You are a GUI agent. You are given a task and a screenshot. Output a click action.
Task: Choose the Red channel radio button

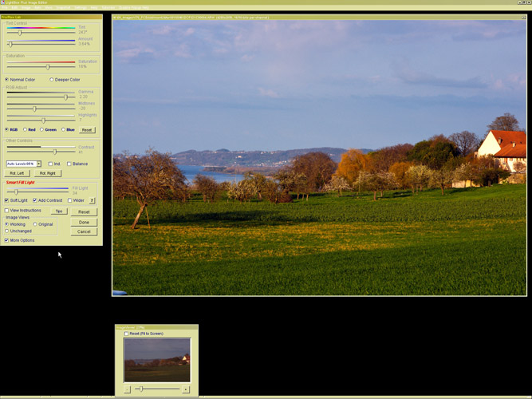pyautogui.click(x=25, y=129)
